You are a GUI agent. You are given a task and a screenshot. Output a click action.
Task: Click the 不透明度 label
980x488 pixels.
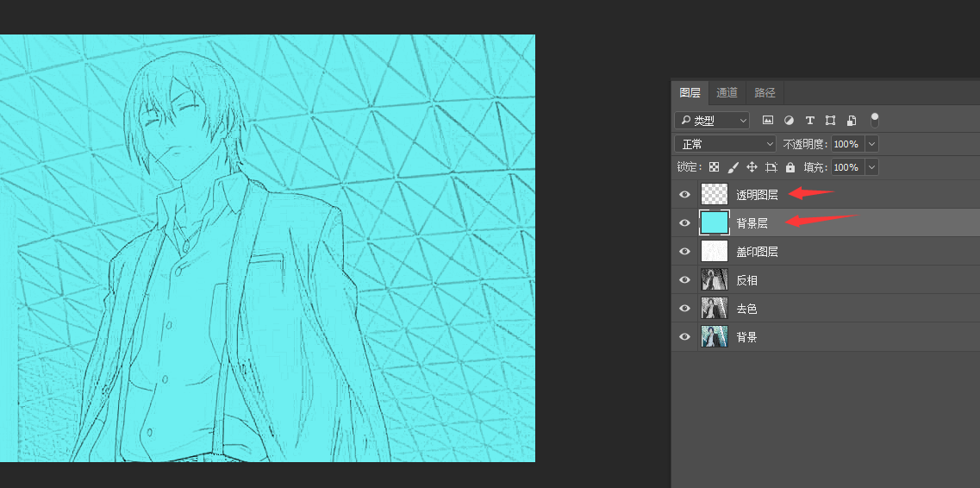tap(806, 144)
